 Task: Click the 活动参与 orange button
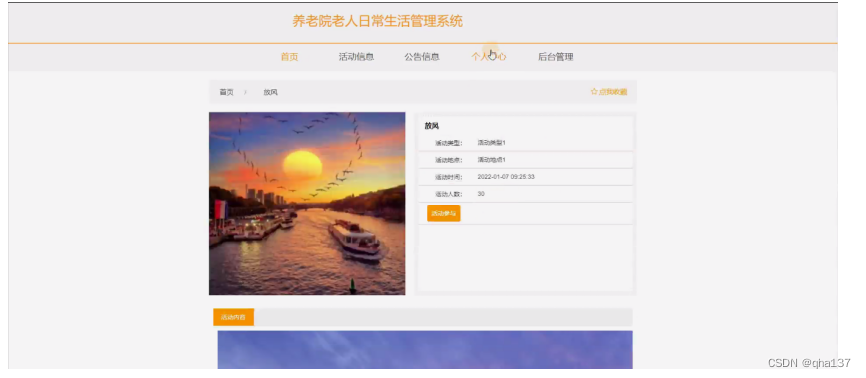coord(443,213)
